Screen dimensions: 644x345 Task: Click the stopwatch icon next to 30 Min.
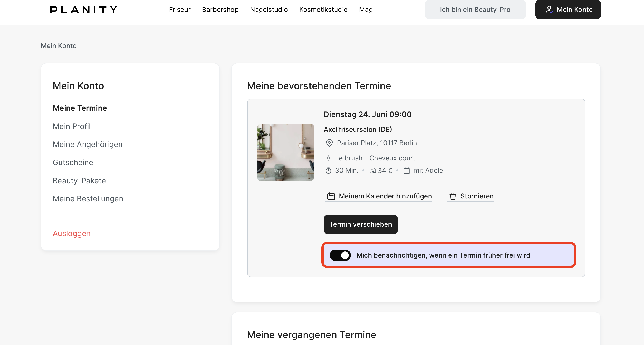pos(328,171)
